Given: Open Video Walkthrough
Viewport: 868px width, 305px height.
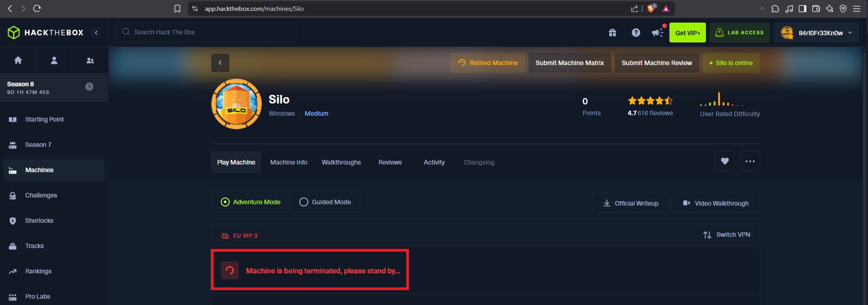Looking at the screenshot, I should pyautogui.click(x=715, y=203).
